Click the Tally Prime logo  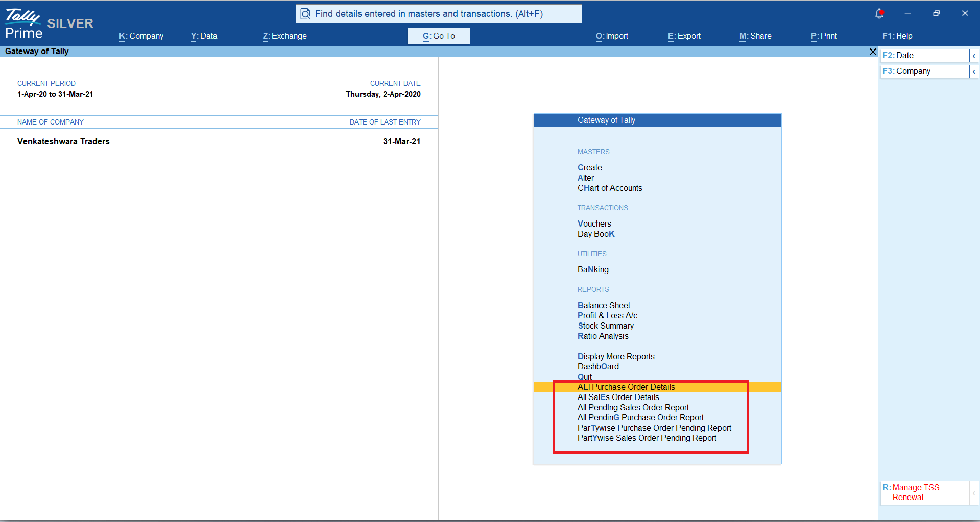pos(24,24)
